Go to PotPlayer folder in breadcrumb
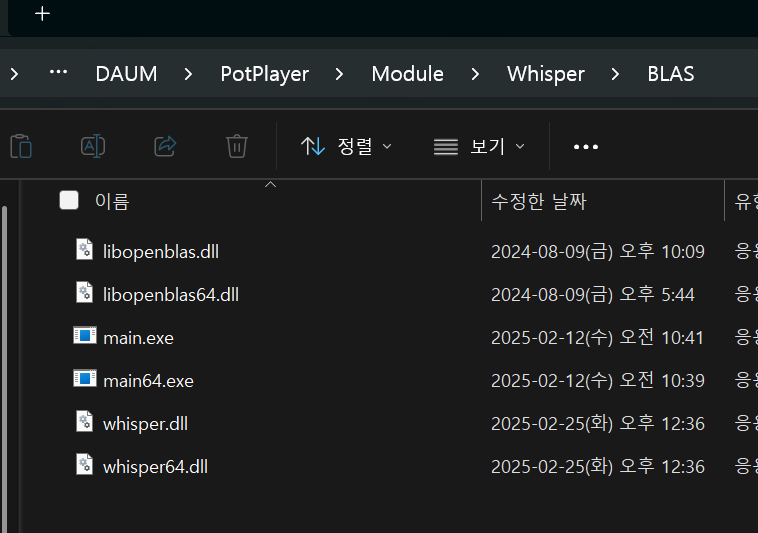Image resolution: width=758 pixels, height=533 pixels. click(x=264, y=74)
